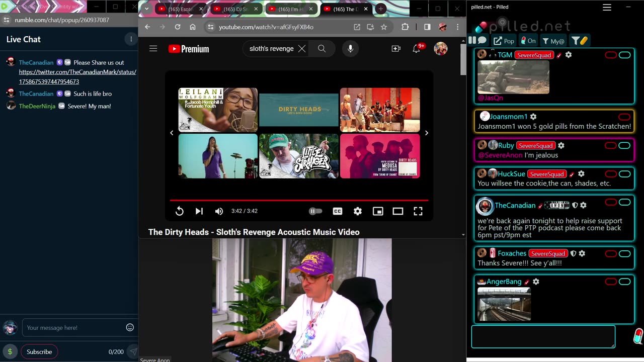Click teal pill on HuckSue's message
This screenshot has width=644, height=362.
click(x=624, y=174)
